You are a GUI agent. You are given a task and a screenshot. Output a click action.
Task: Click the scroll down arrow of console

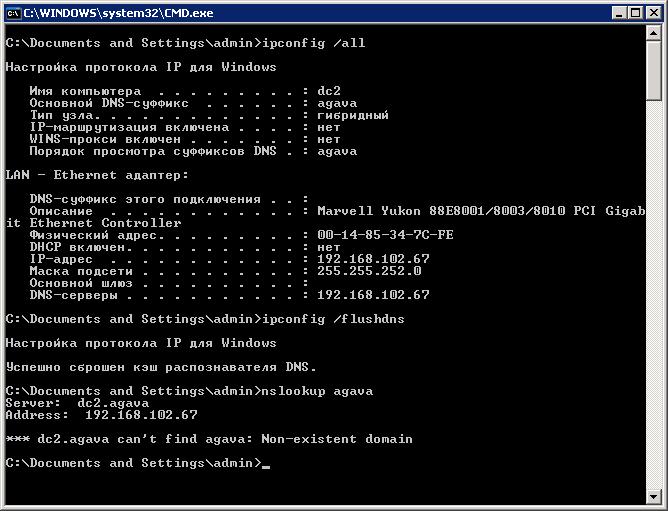coord(654,496)
